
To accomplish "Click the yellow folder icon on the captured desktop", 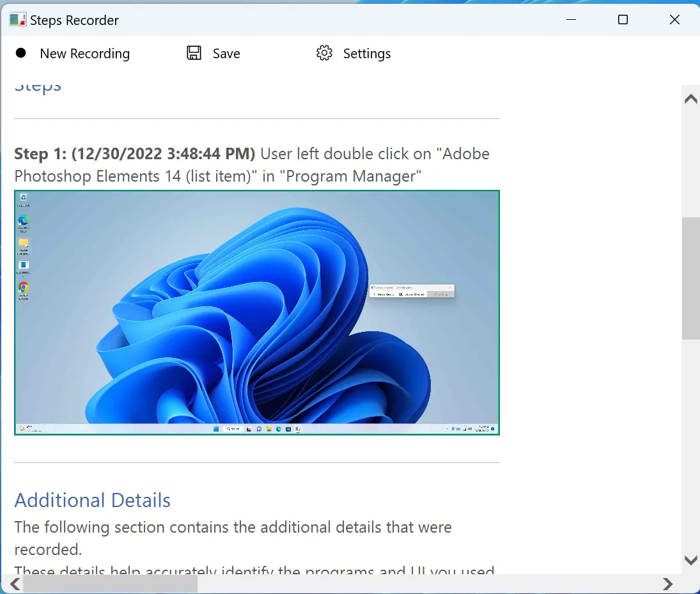I will [24, 242].
